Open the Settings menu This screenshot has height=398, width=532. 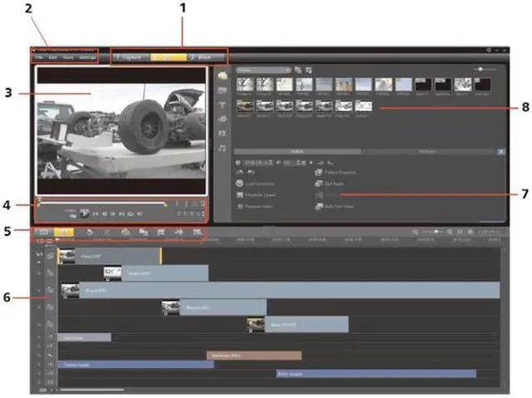87,57
